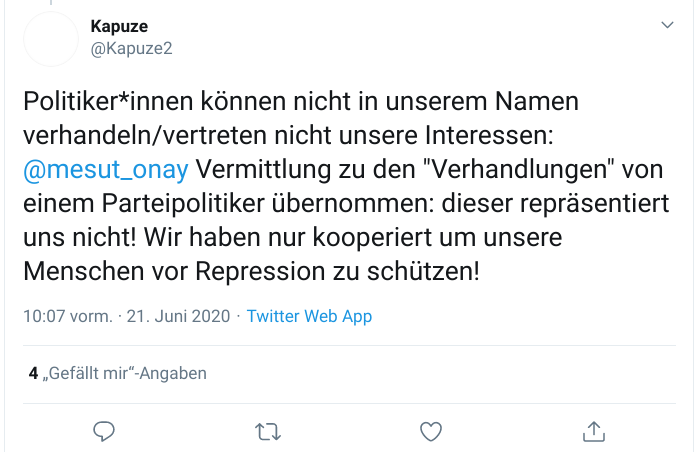Reply to the tweet via speech bubble icon

click(x=104, y=431)
